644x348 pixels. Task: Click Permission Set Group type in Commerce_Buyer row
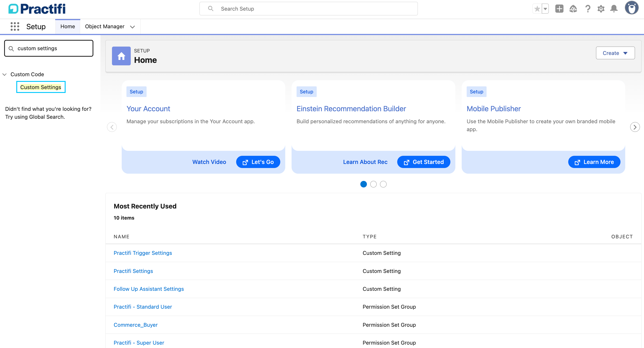point(389,325)
